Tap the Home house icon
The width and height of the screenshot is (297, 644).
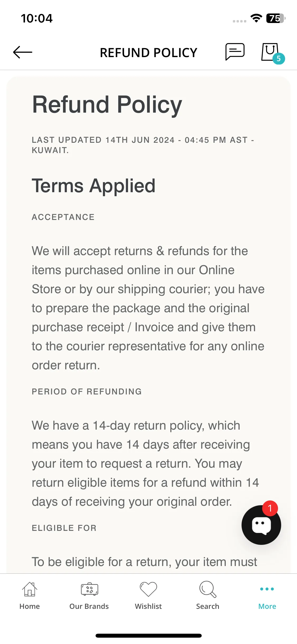[x=30, y=589]
